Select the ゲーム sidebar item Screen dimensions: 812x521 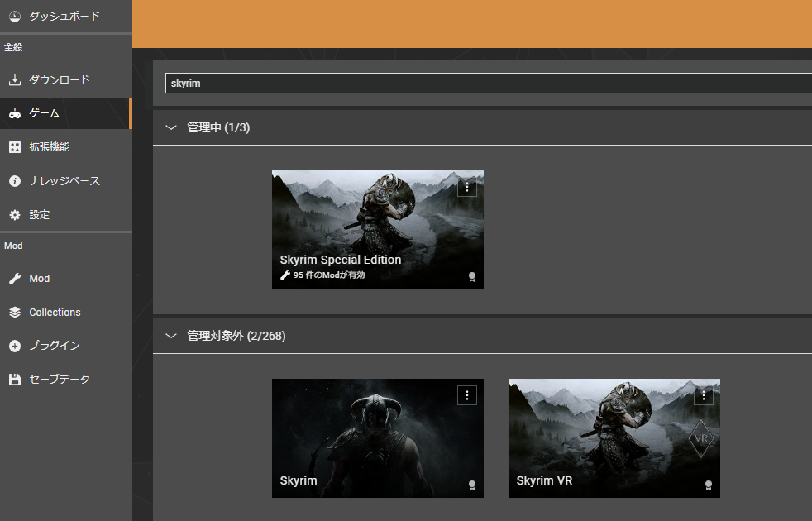point(66,113)
